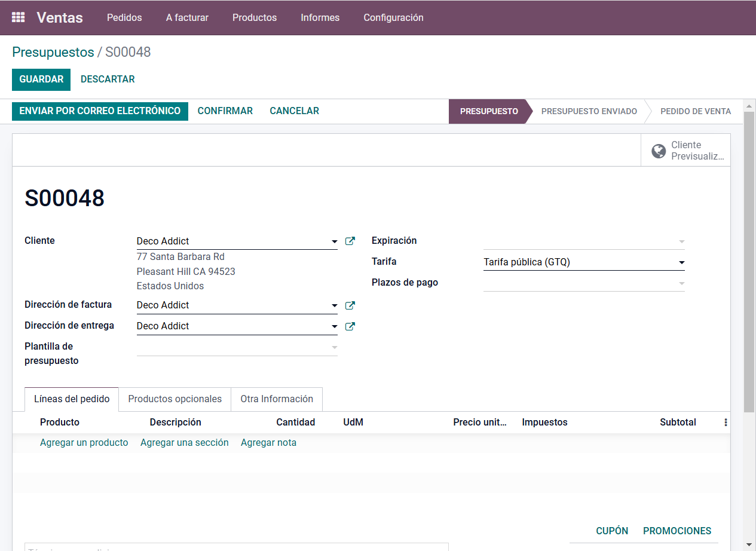756x551 pixels.
Task: Switch to Productos opcionales tab
Action: (175, 399)
